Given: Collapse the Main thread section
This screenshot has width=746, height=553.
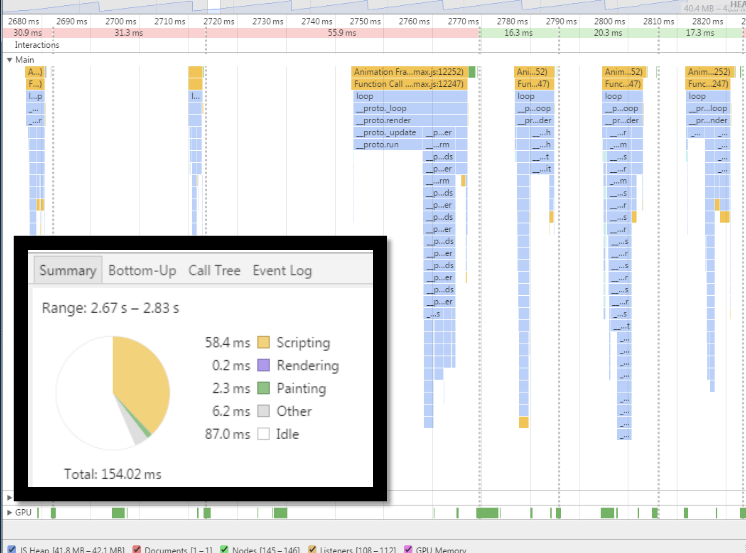Looking at the screenshot, I should (x=9, y=60).
